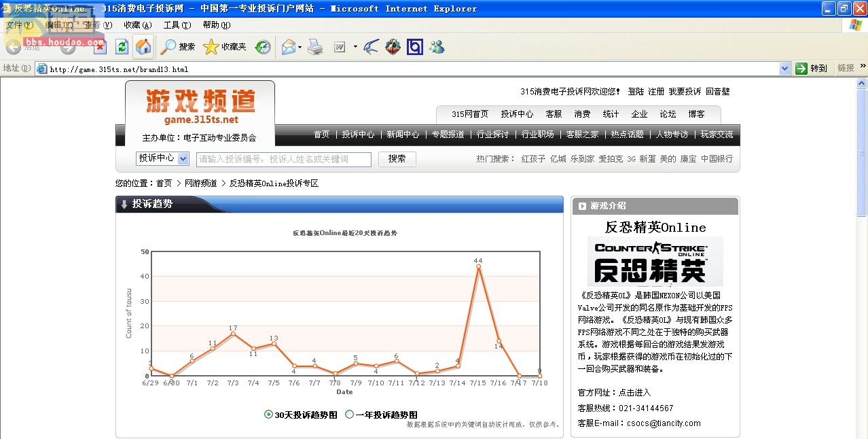This screenshot has height=439, width=868.
Task: Go to 玩家交流 in the black nav bar
Action: point(717,135)
